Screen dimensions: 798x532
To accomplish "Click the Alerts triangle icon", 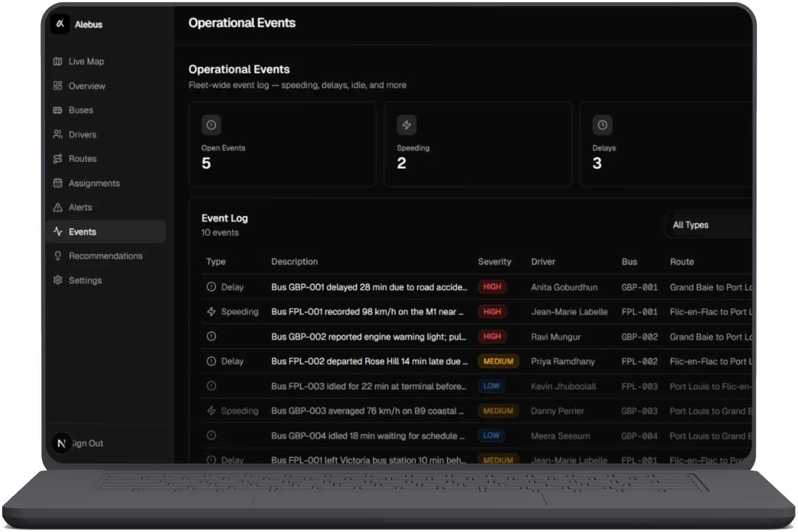I will pos(58,207).
